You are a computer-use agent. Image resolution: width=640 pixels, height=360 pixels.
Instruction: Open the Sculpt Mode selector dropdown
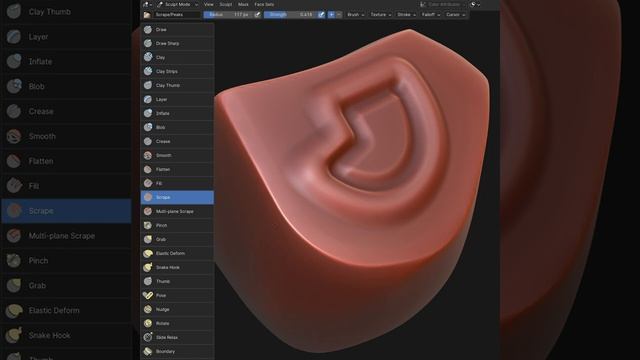pos(178,4)
